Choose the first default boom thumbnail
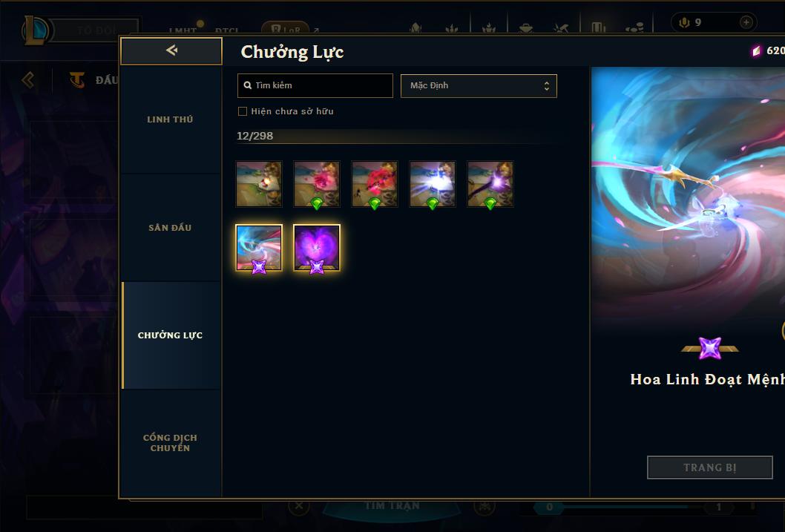 tap(259, 184)
